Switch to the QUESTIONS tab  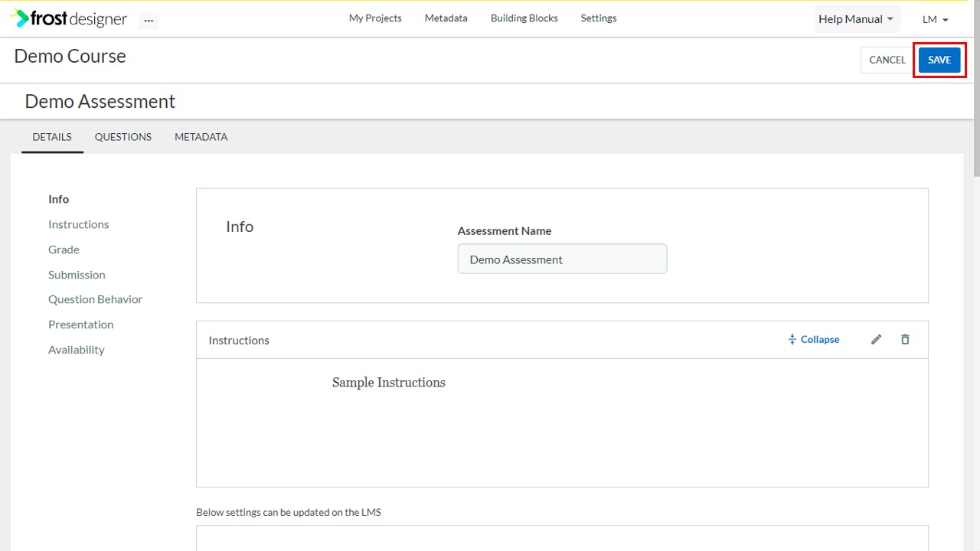(x=123, y=137)
